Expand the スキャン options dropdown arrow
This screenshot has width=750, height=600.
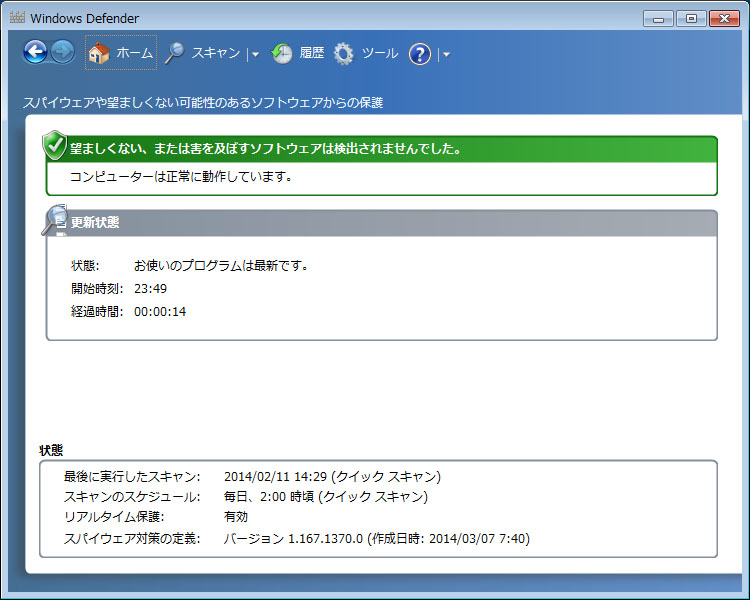255,54
